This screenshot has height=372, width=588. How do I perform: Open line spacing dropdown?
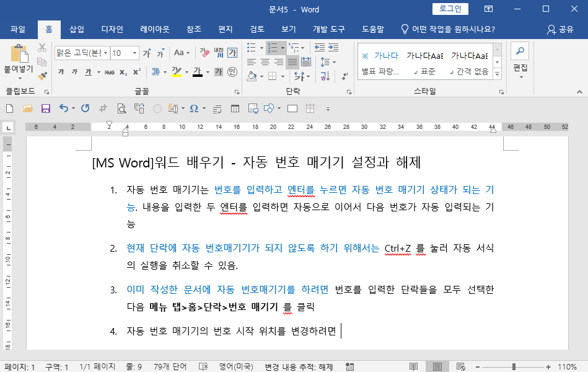[x=328, y=62]
